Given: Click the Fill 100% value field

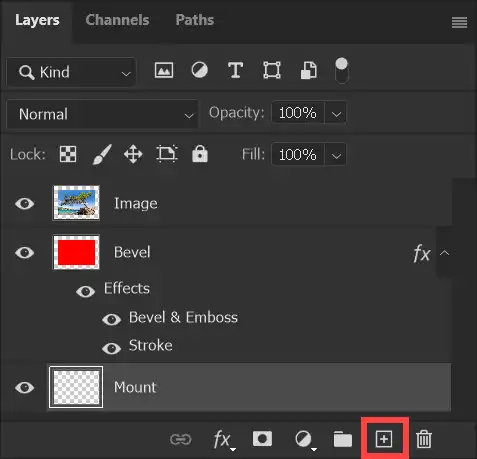Looking at the screenshot, I should 298,154.
